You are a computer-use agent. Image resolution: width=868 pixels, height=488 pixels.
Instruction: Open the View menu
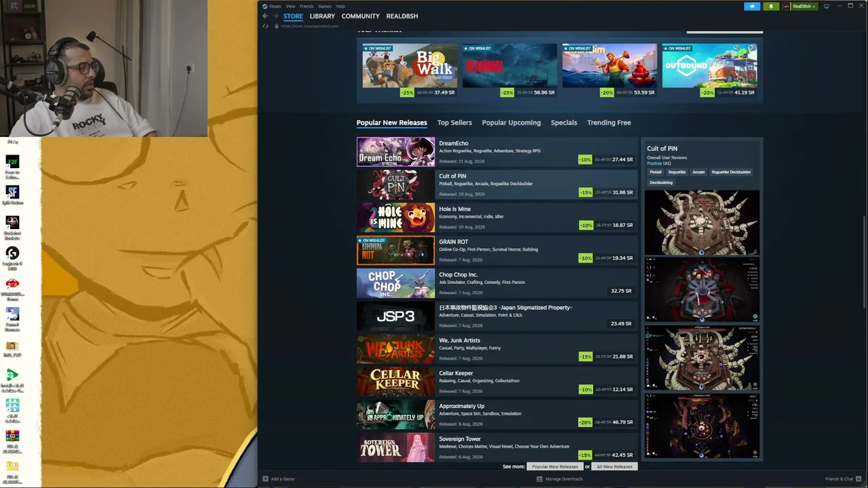click(290, 6)
